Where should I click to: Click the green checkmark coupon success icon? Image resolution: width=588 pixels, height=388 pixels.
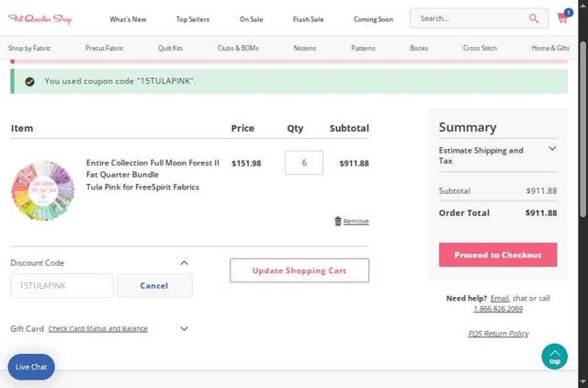[29, 82]
